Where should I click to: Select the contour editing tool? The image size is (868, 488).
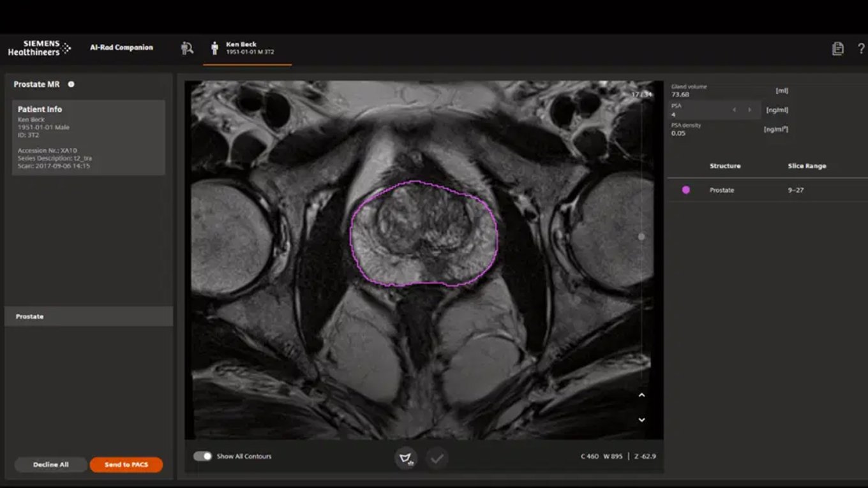pyautogui.click(x=407, y=457)
